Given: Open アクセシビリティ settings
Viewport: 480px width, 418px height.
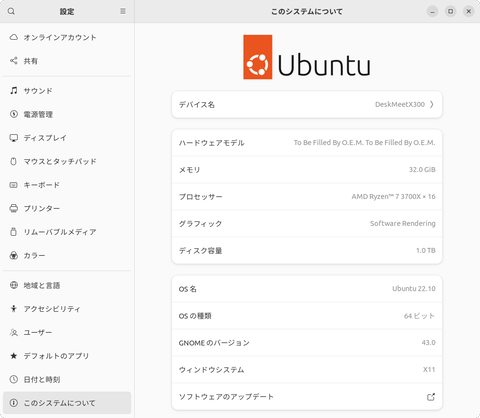Looking at the screenshot, I should coord(67,309).
